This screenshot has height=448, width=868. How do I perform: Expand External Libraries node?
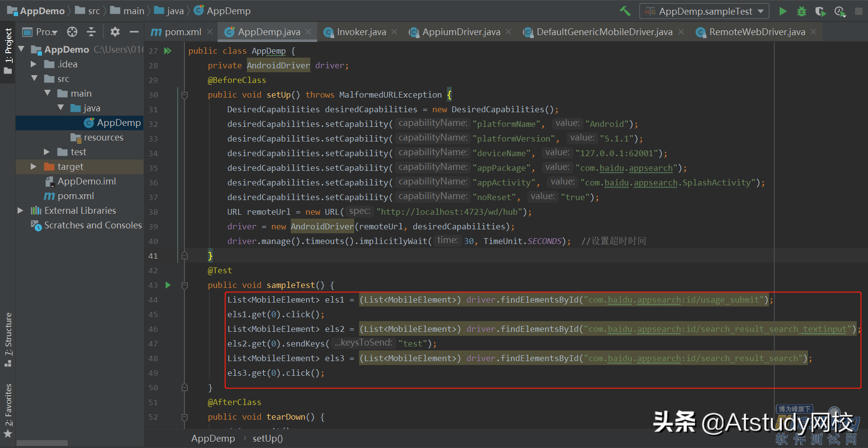20,210
